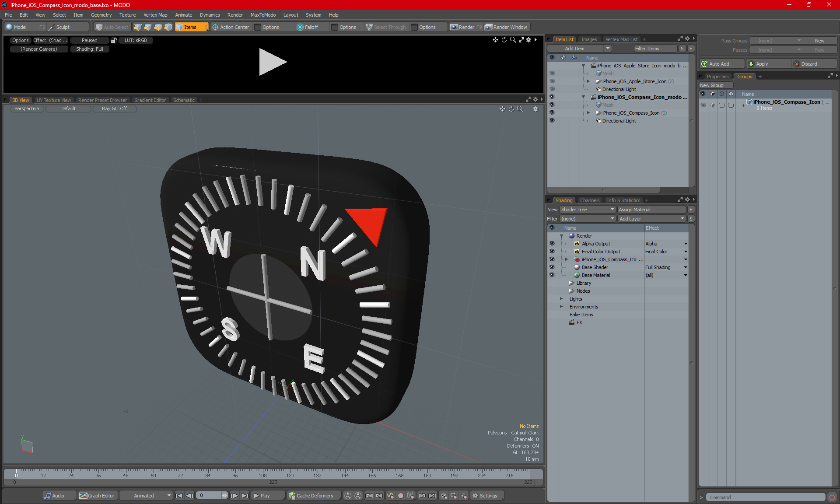Step to previous frame
This screenshot has width=840, height=504.
189,496
